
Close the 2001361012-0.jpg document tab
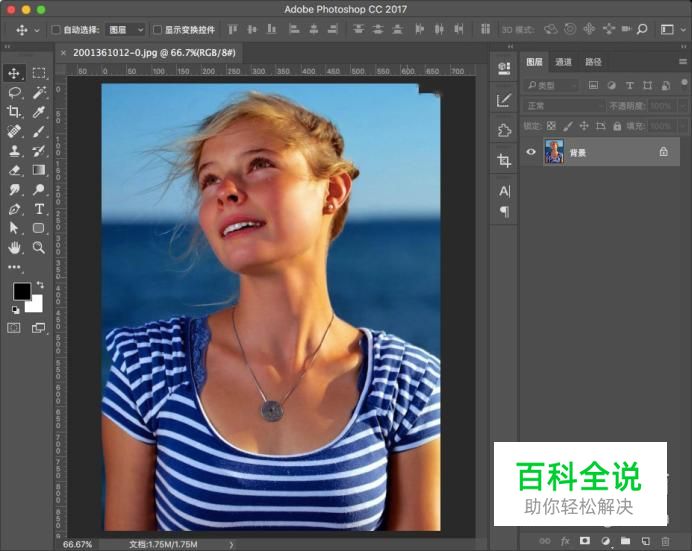[x=64, y=52]
